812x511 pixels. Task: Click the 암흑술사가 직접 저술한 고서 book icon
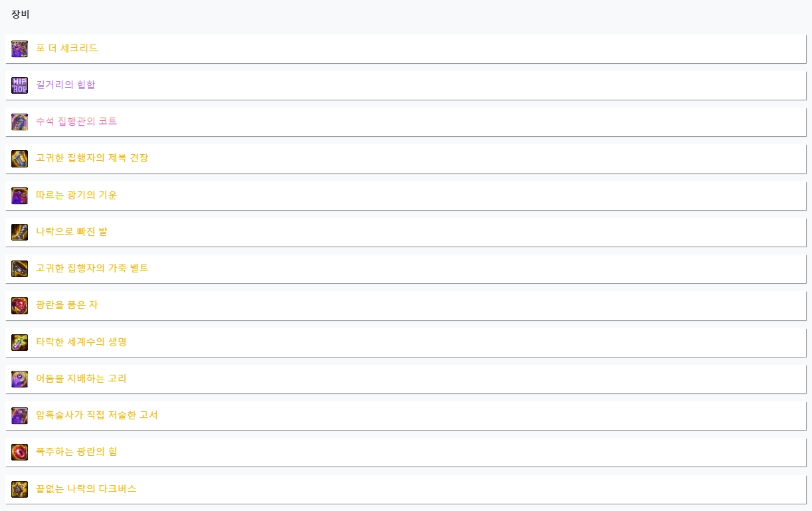click(20, 415)
